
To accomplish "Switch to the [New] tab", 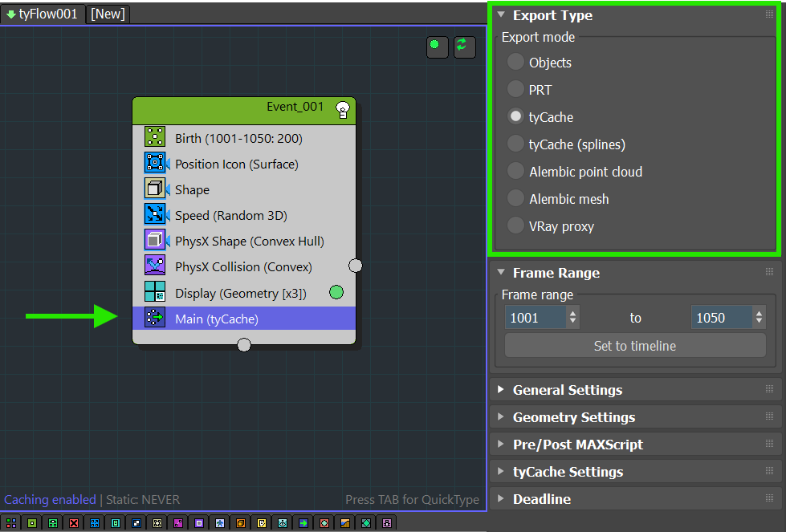I will 108,14.
